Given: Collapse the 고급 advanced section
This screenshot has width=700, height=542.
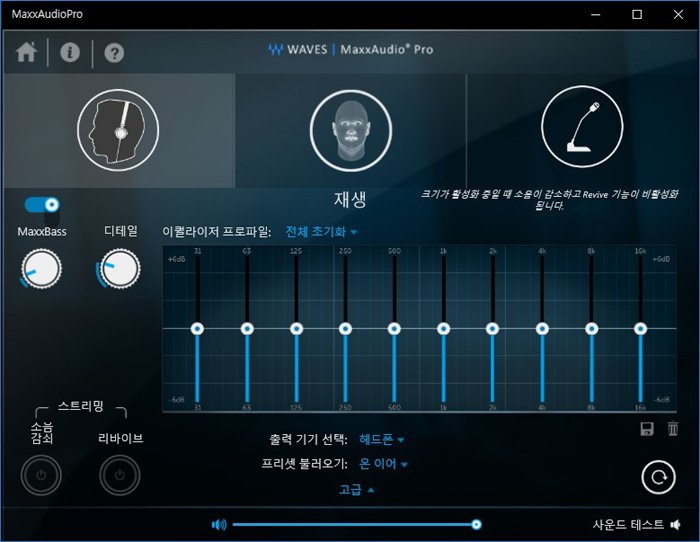Looking at the screenshot, I should click(356, 490).
